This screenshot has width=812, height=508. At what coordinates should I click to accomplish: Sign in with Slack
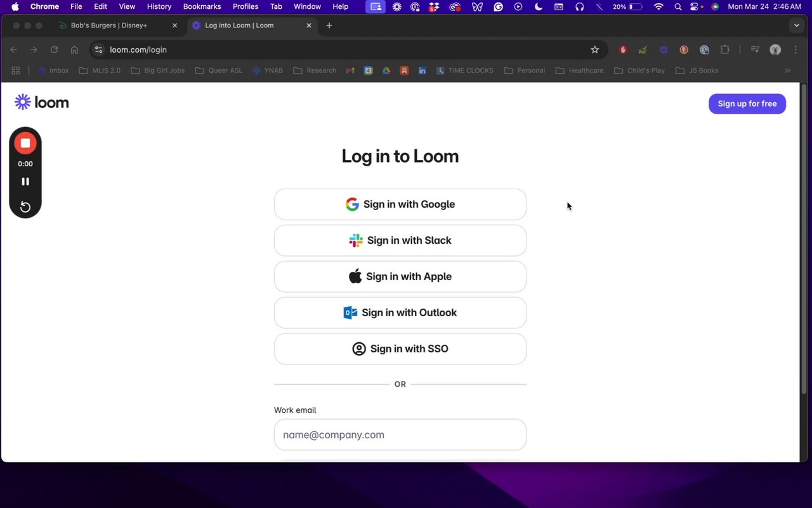pos(400,241)
